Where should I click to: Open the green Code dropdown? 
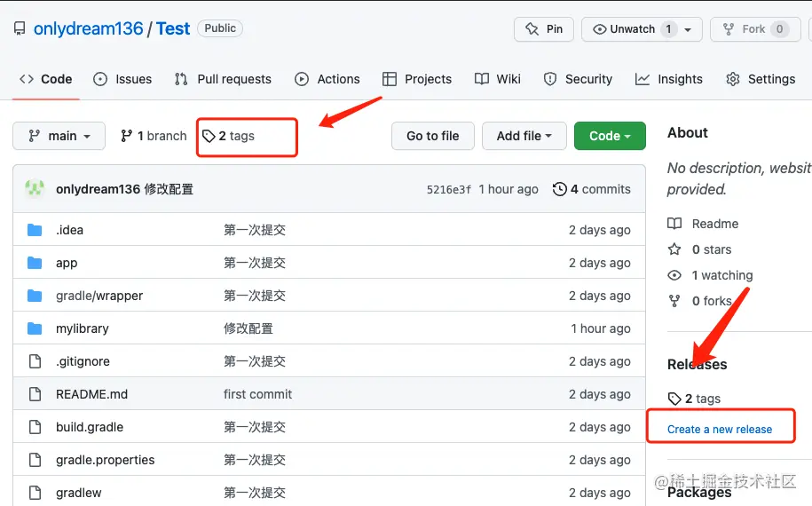point(610,136)
